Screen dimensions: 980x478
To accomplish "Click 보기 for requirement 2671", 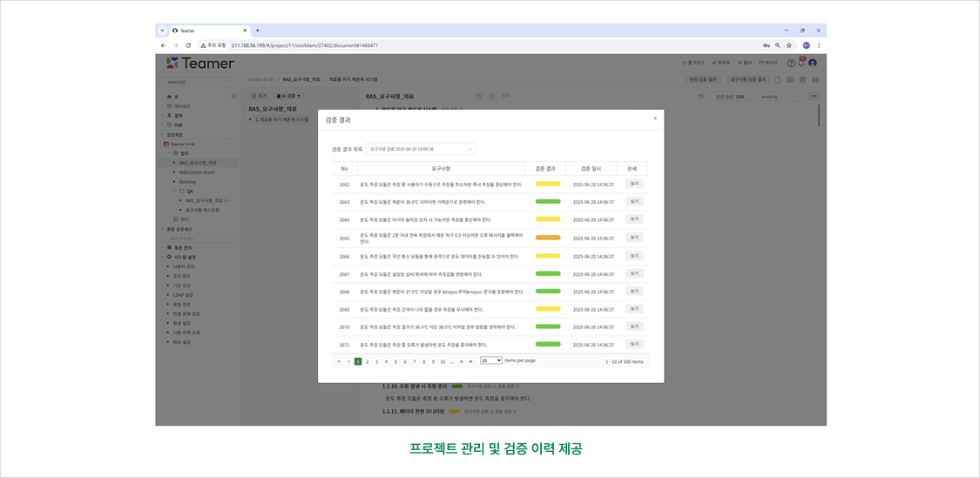I will point(634,344).
